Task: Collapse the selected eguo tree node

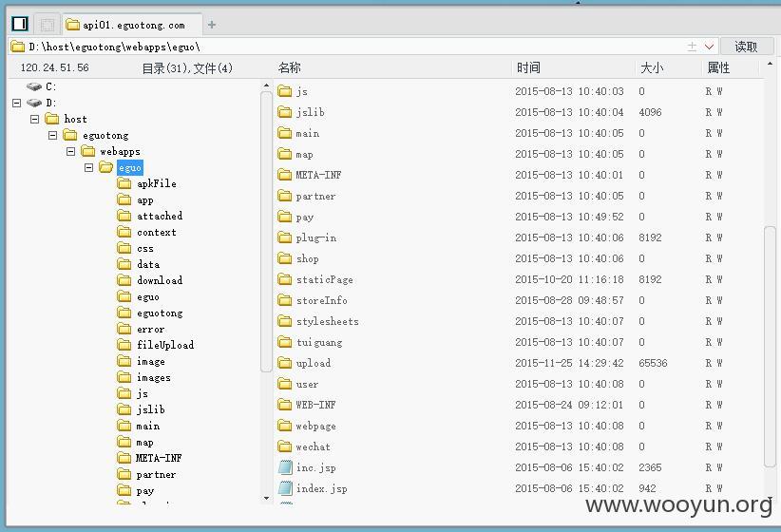Action: [x=88, y=167]
